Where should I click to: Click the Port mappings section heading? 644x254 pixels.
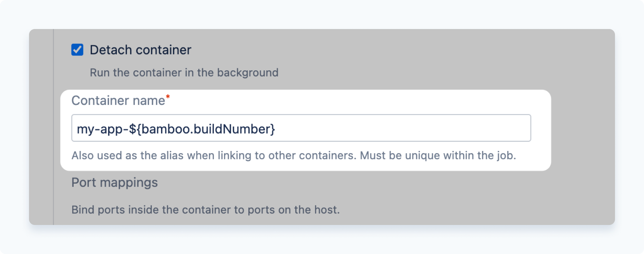tap(115, 183)
